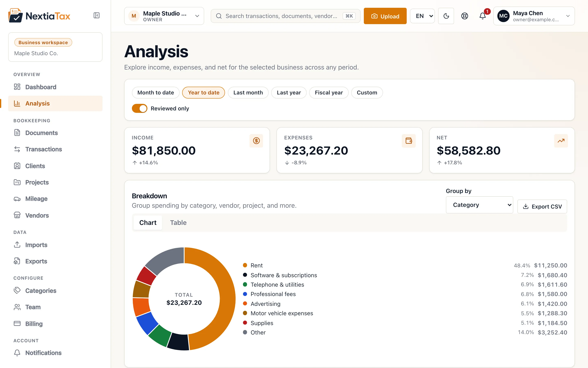
Task: Select Last month period
Action: tap(248, 92)
